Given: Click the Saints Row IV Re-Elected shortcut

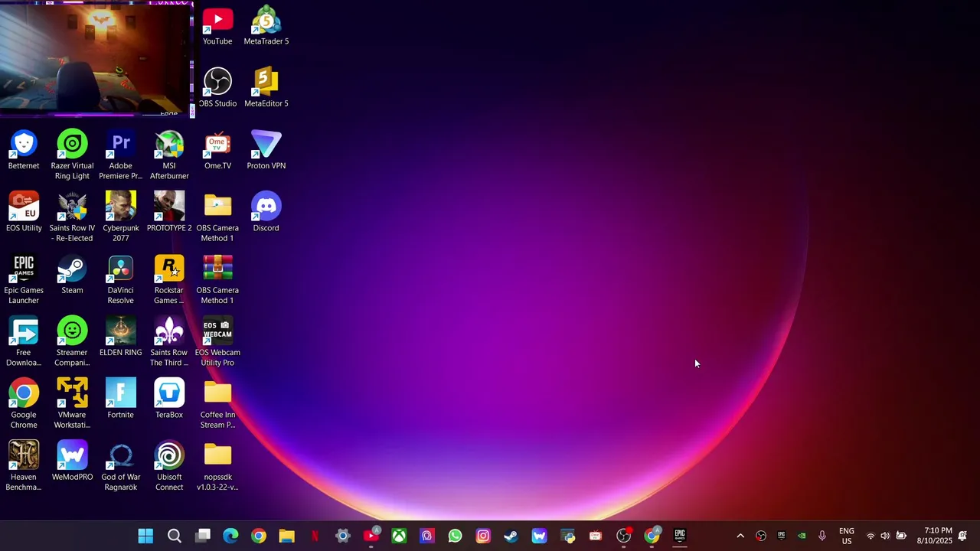Looking at the screenshot, I should pos(72,217).
